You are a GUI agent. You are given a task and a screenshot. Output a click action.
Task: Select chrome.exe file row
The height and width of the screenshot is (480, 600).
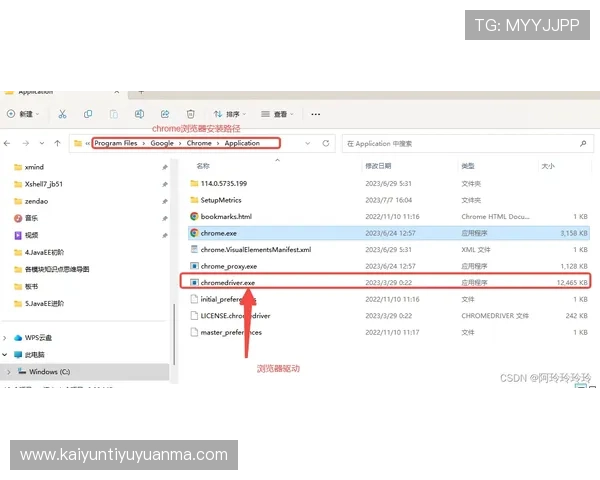point(389,233)
